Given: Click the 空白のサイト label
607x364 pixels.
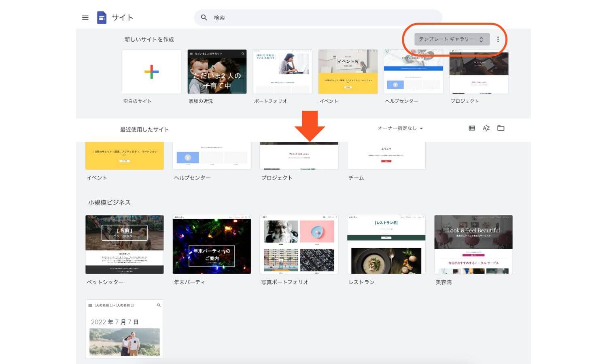Looking at the screenshot, I should 137,101.
